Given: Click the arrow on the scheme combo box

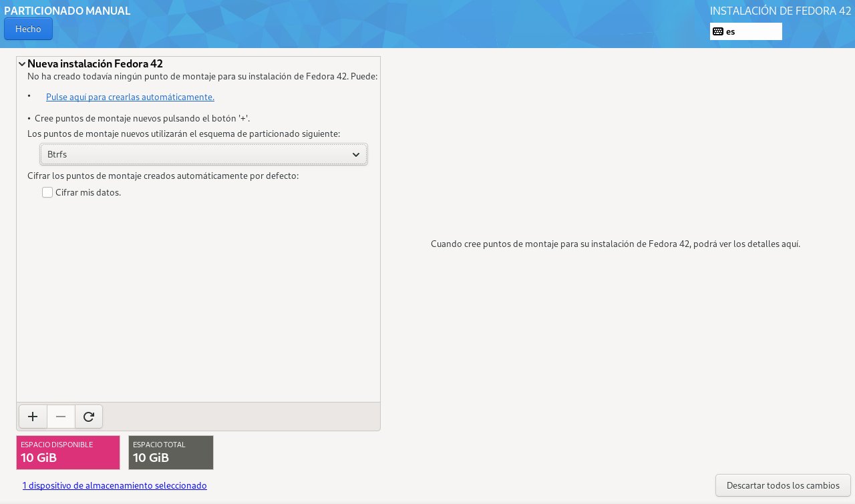Looking at the screenshot, I should pyautogui.click(x=356, y=155).
